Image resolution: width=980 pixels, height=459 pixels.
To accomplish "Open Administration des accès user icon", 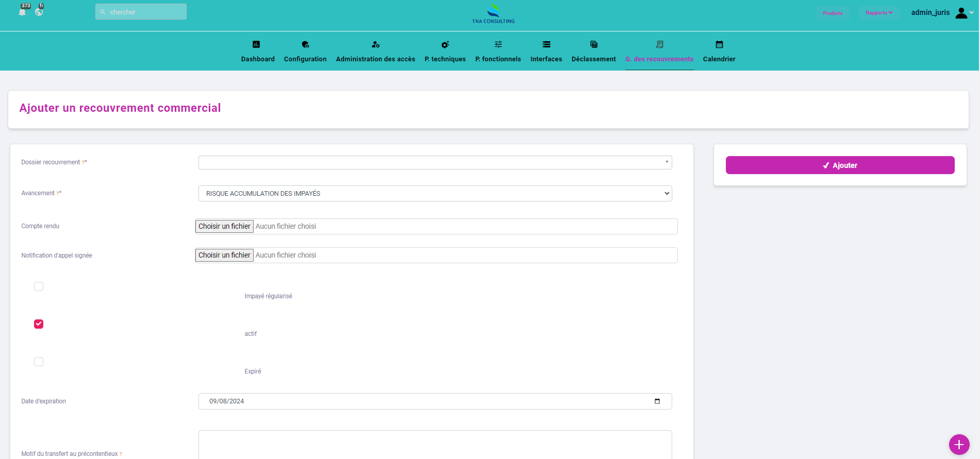I will [x=375, y=44].
